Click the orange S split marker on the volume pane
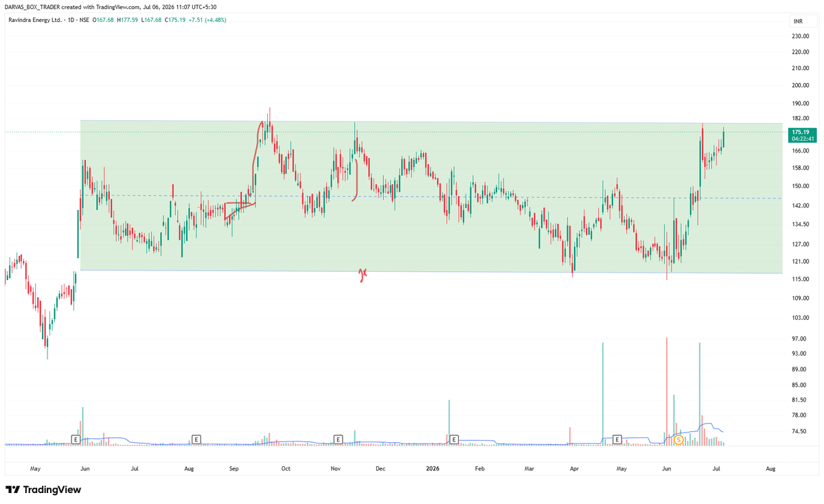This screenshot has width=824, height=504. coord(678,439)
